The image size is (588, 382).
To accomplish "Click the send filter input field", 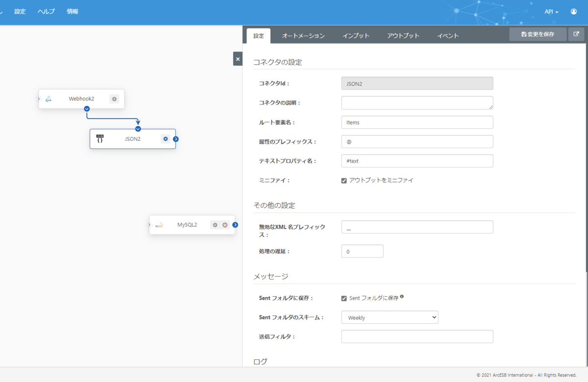I will [417, 336].
